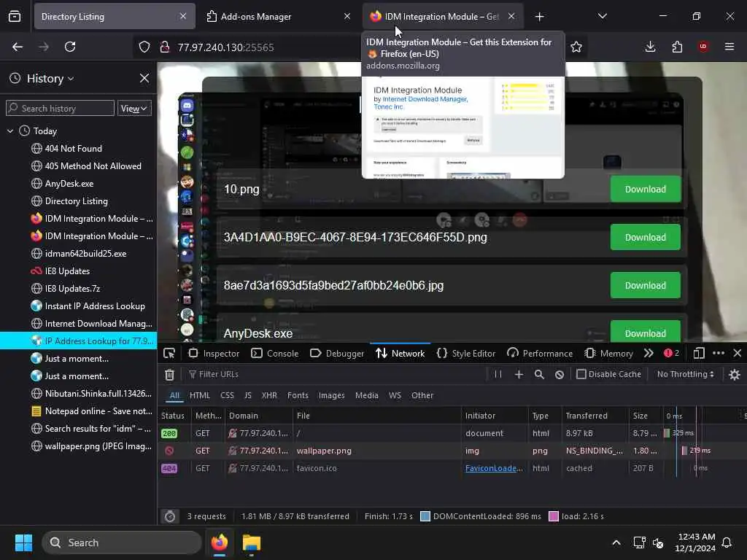747x560 pixels.
Task: Open the history View dropdown
Action: tap(134, 108)
